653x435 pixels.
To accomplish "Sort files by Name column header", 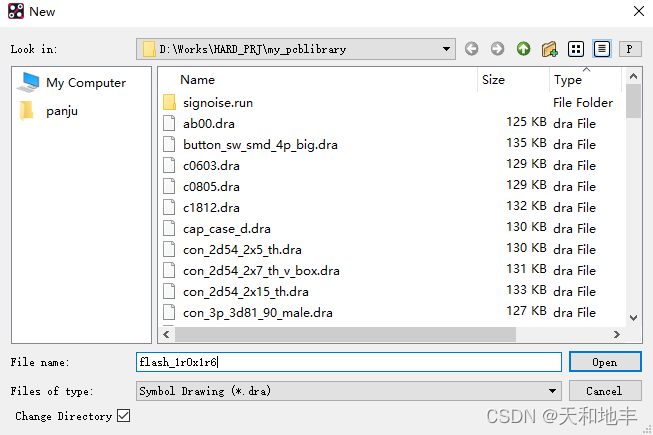I will point(197,80).
